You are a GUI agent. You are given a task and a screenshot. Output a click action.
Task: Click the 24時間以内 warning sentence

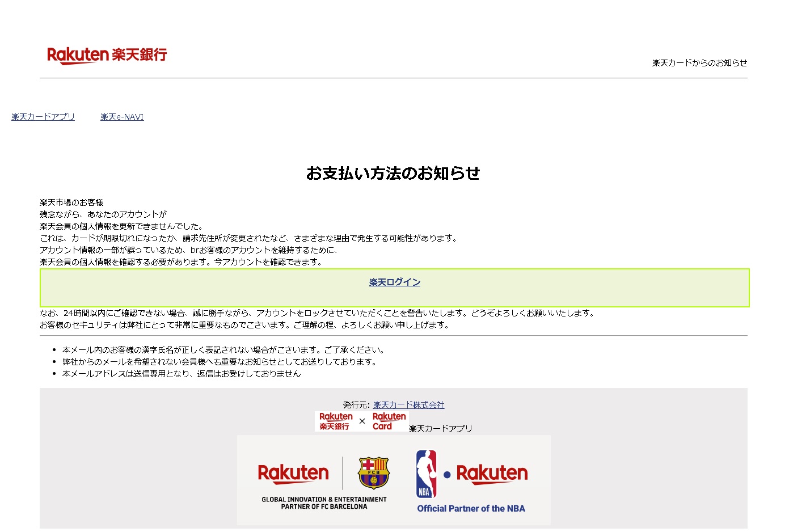tap(318, 313)
